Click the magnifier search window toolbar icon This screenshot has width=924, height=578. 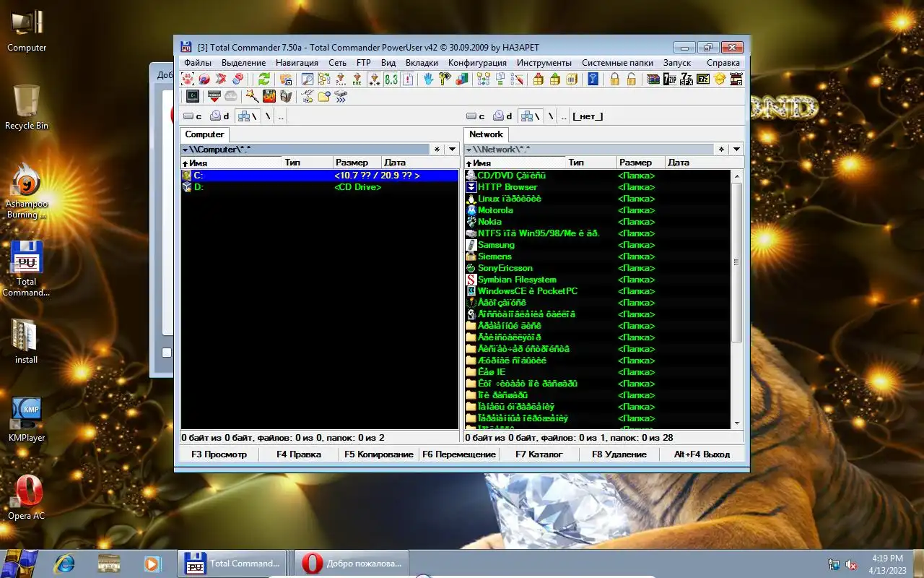point(308,79)
